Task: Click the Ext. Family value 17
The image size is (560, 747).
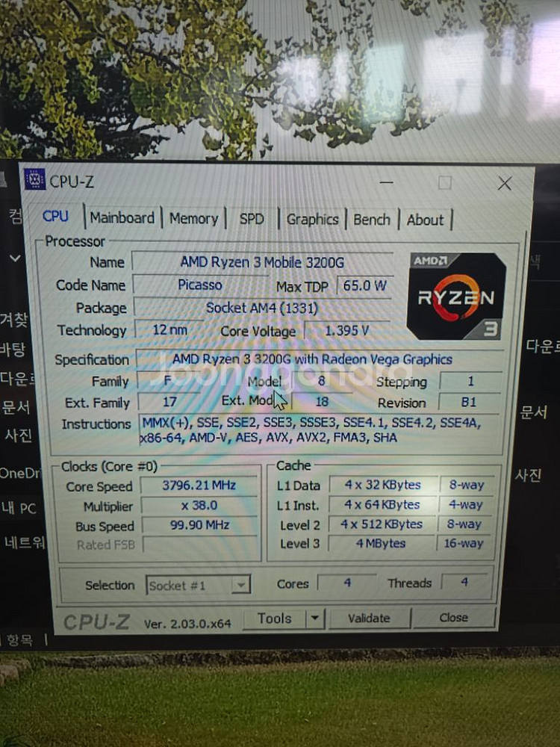Action: (x=169, y=402)
